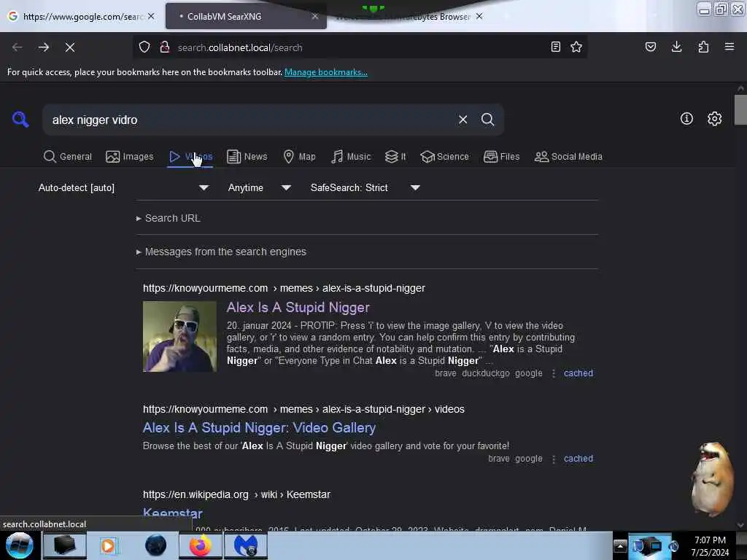Open the volume tray icon

673,546
